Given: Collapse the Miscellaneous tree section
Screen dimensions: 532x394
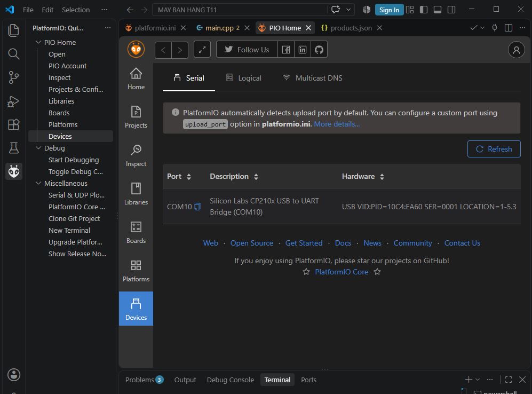Looking at the screenshot, I should click(38, 183).
